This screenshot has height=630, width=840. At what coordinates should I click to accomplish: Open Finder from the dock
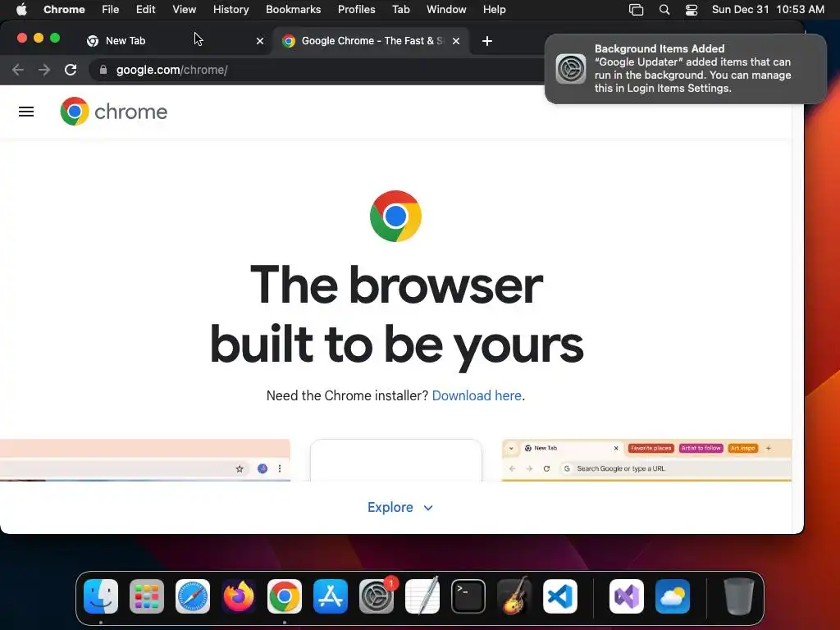pos(101,596)
